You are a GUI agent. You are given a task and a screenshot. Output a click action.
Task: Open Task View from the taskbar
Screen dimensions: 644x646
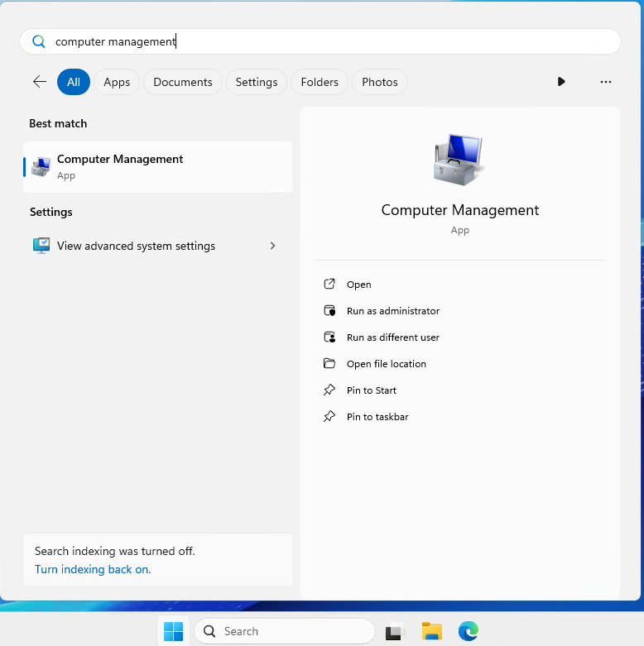395,631
